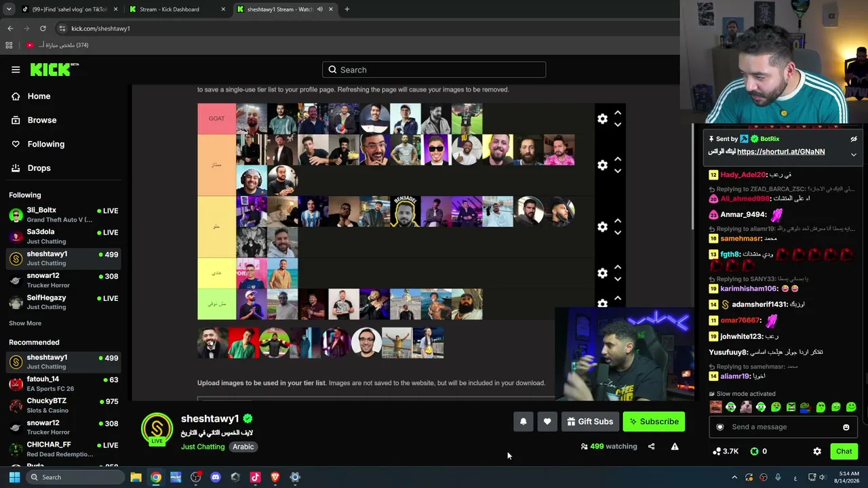Open settings gear for GOAT tier row
This screenshot has width=868, height=488.
[x=602, y=119]
